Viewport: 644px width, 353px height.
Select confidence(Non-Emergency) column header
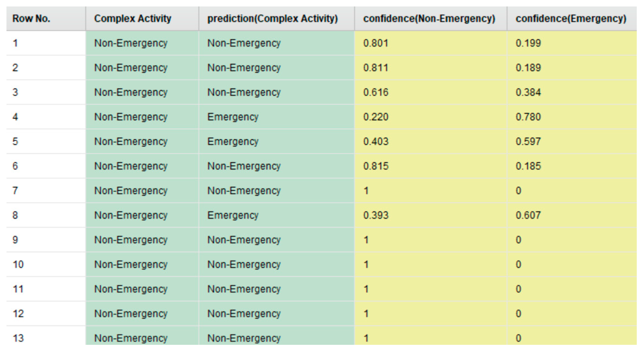click(429, 18)
